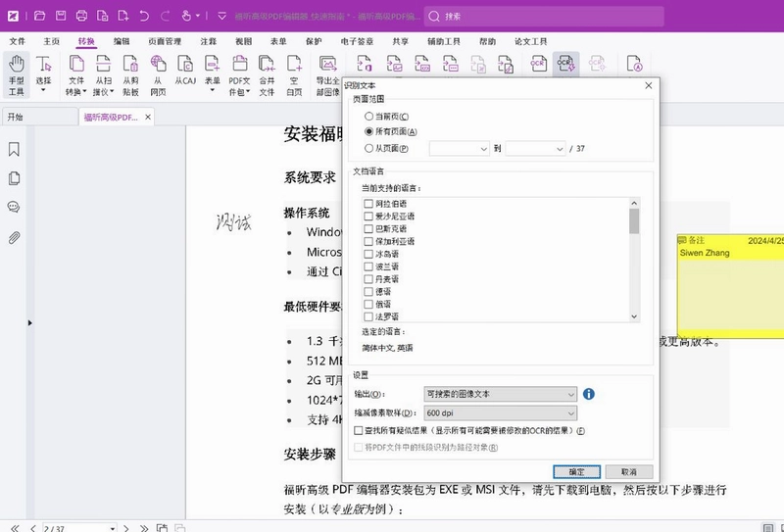The image size is (784, 532).
Task: Click the 搜索 search box in title bar
Action: tap(544, 17)
